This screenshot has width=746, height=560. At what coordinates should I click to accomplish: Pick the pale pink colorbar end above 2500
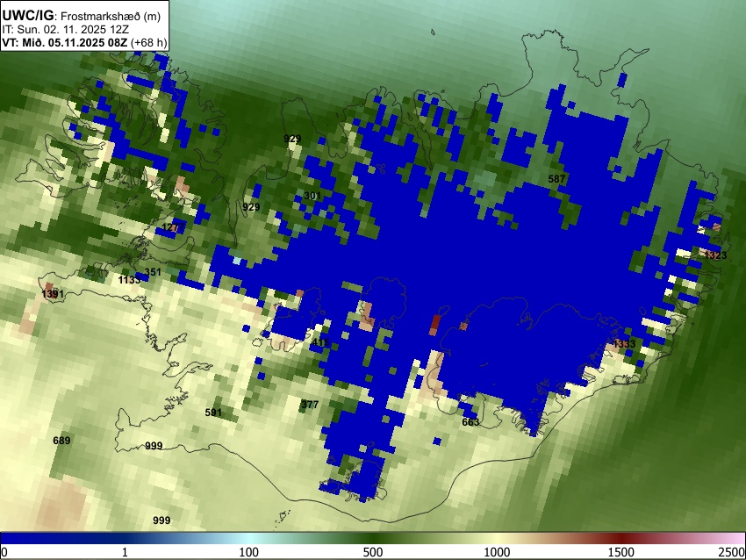[735, 538]
